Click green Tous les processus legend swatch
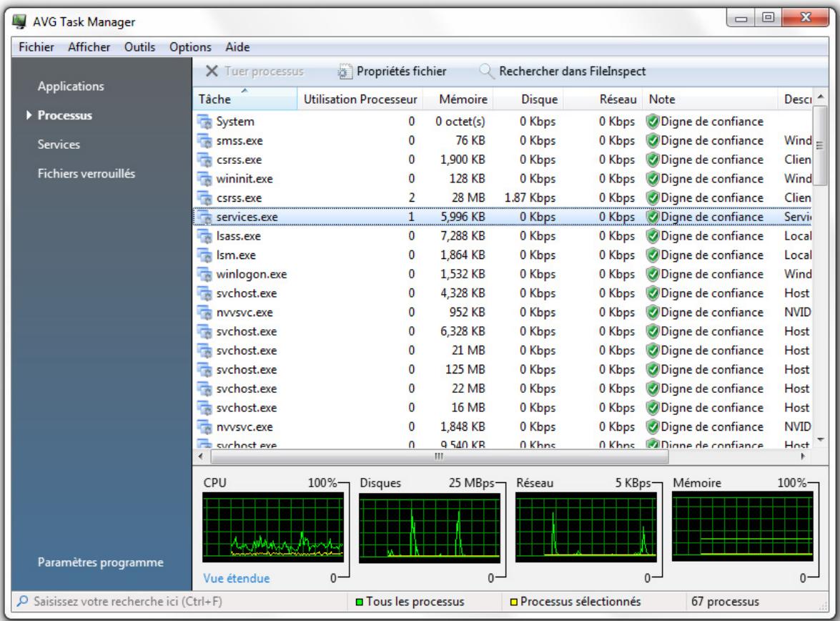The image size is (840, 621). pos(360,602)
